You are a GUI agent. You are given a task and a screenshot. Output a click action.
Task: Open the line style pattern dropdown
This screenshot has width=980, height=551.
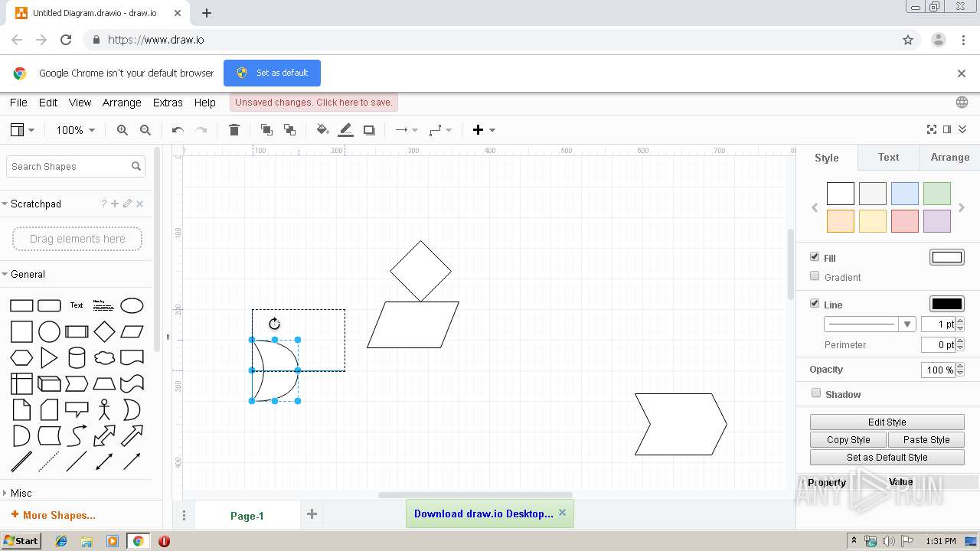click(870, 324)
